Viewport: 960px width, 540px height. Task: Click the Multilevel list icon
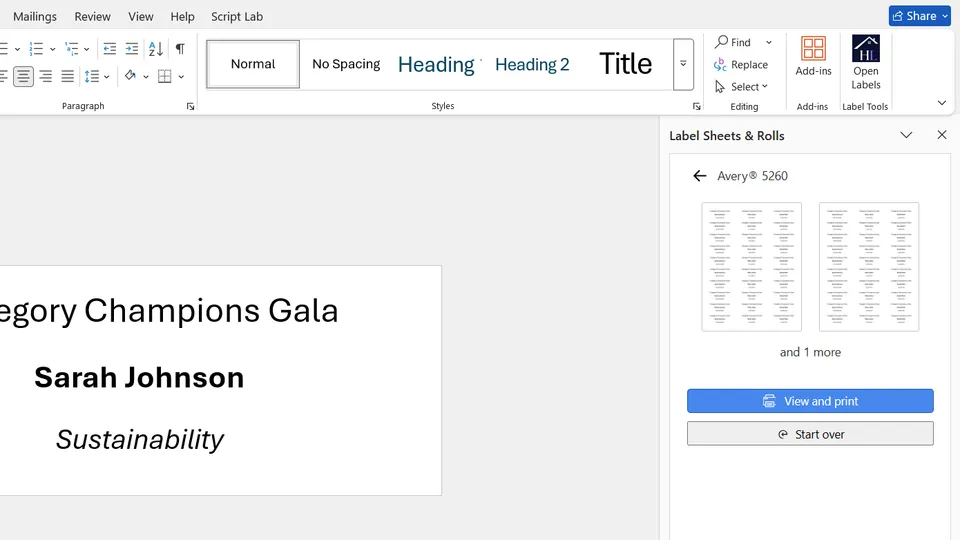click(x=72, y=48)
